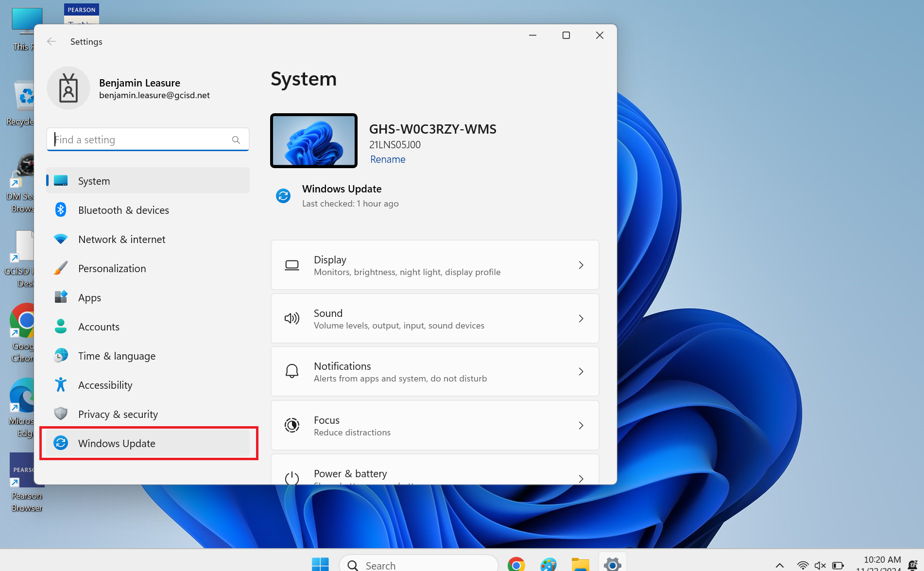The width and height of the screenshot is (924, 571).
Task: Click the Bluetooth & devices icon
Action: click(61, 210)
